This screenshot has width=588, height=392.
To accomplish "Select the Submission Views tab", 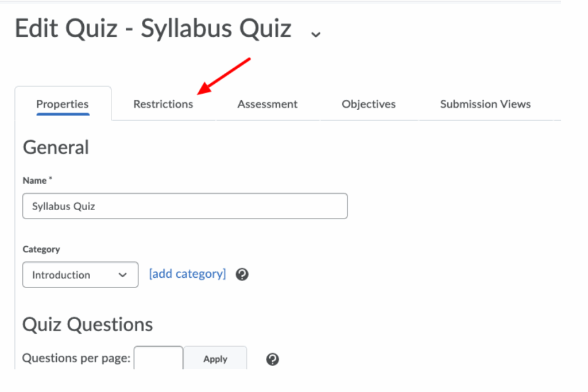I will [485, 104].
